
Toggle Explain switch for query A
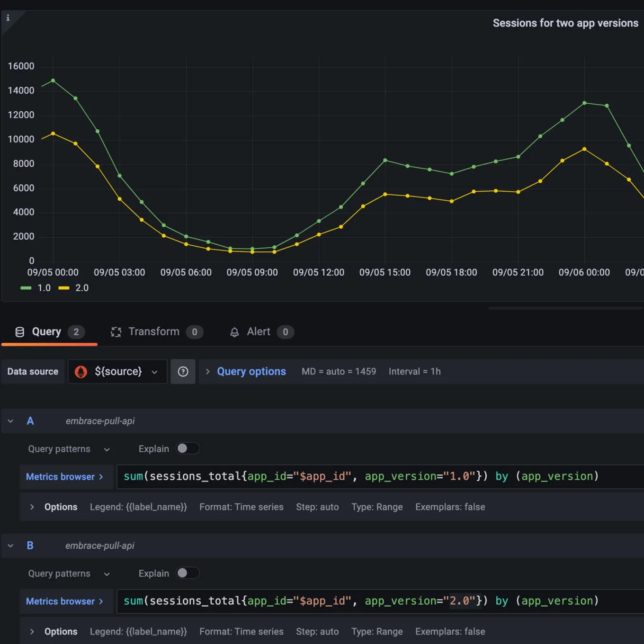click(x=188, y=448)
